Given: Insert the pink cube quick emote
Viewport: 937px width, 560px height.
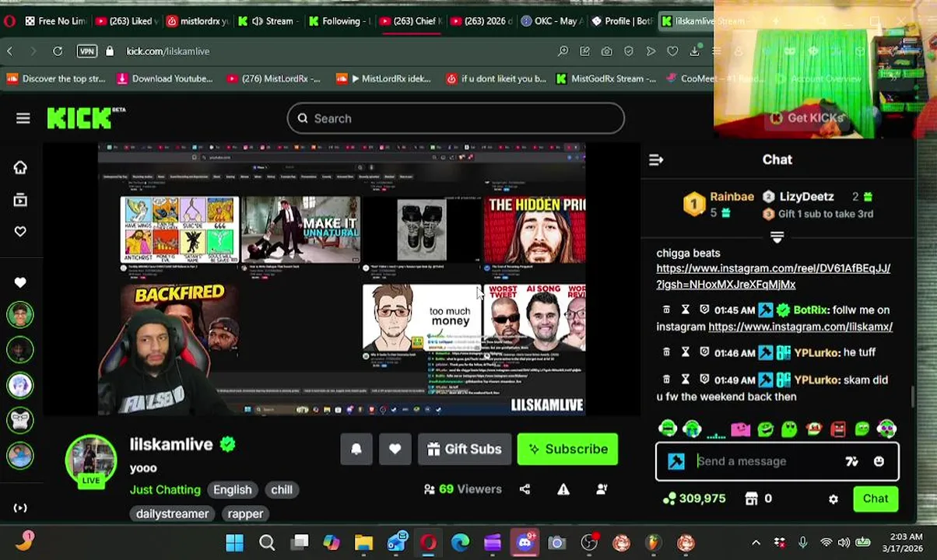Looking at the screenshot, I should pyautogui.click(x=740, y=429).
